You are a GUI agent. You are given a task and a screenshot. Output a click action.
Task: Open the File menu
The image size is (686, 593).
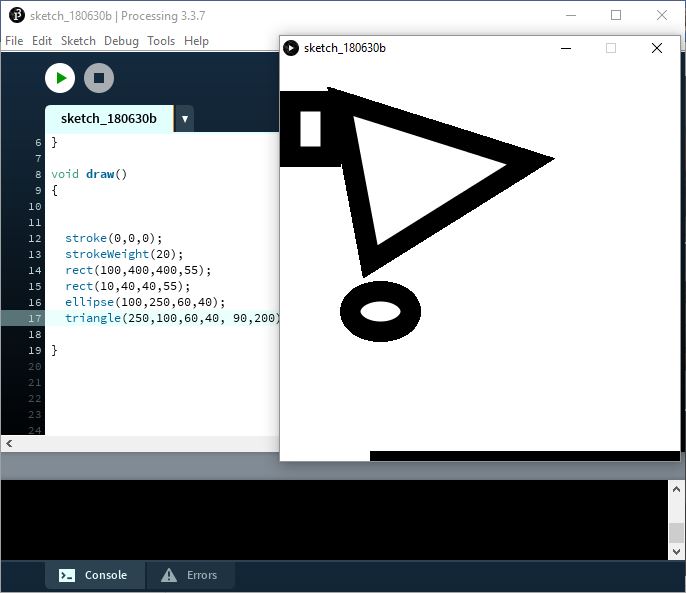(x=14, y=41)
